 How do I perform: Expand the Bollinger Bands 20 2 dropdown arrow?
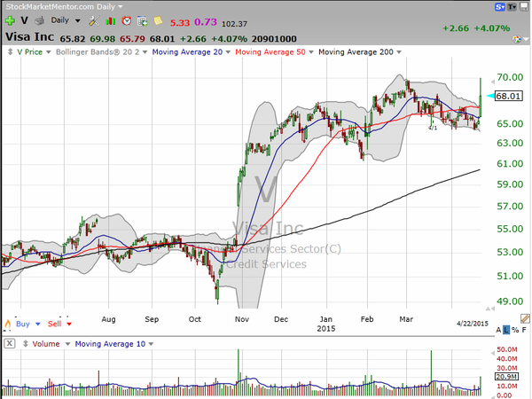pyautogui.click(x=145, y=52)
